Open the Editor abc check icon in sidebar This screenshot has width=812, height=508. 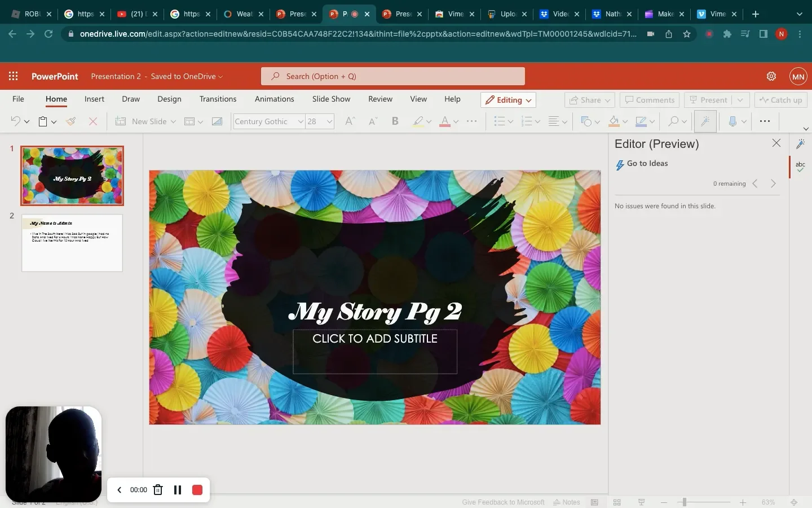[800, 167]
